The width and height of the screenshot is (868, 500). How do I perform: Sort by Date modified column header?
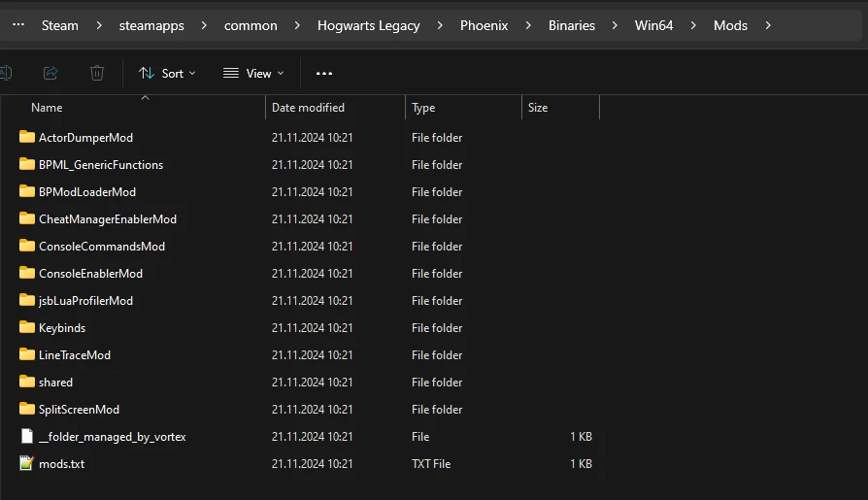pyautogui.click(x=308, y=108)
